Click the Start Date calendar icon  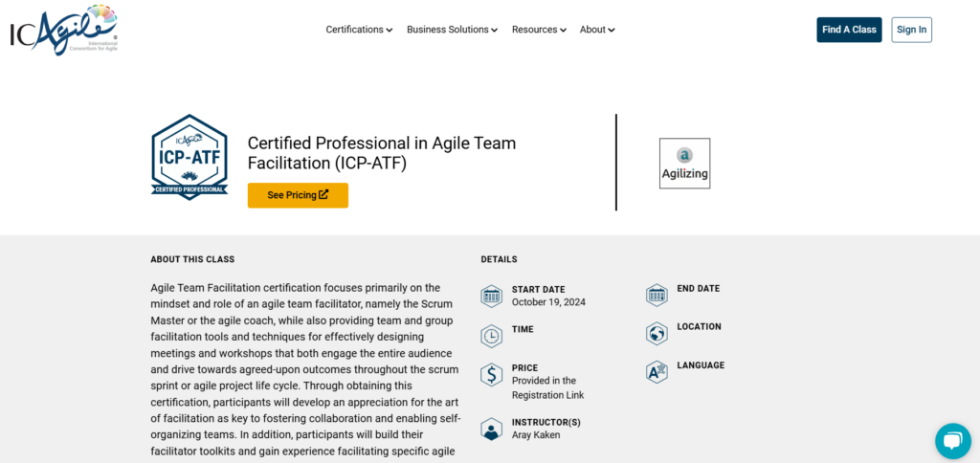(x=491, y=296)
